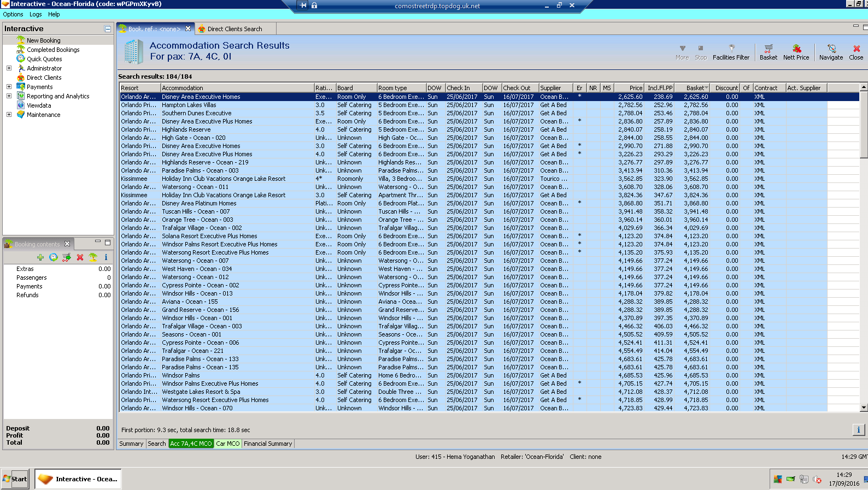Click the green plus add icon in Booking contents
The image size is (868, 490).
(x=40, y=257)
